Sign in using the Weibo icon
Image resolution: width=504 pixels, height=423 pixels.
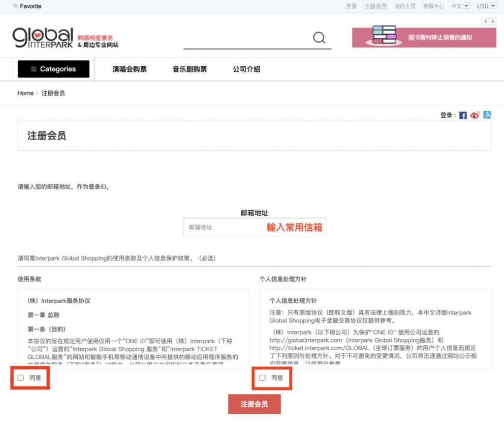[x=475, y=115]
